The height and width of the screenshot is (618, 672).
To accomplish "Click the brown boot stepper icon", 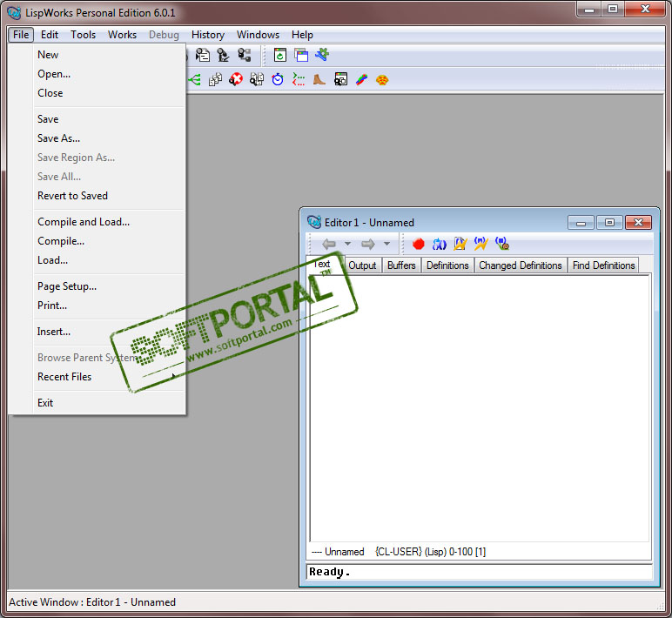I will (319, 80).
